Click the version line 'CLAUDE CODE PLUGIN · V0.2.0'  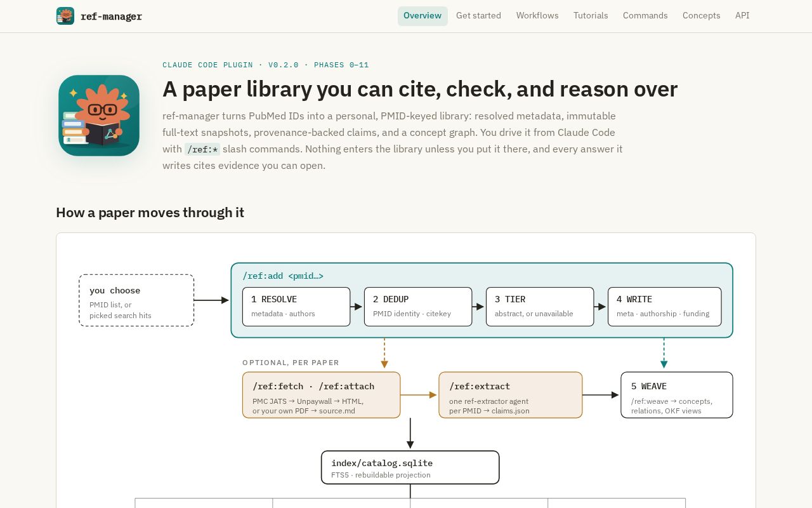coord(230,65)
